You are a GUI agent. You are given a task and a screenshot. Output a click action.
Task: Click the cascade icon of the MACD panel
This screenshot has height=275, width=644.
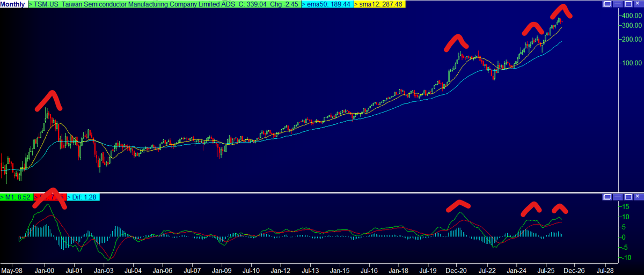pos(606,198)
